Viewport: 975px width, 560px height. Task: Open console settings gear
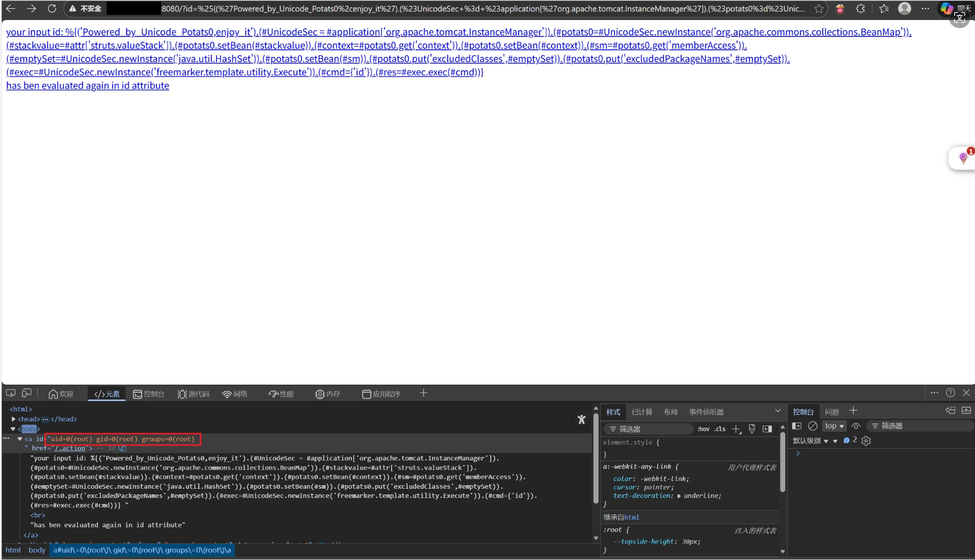866,441
